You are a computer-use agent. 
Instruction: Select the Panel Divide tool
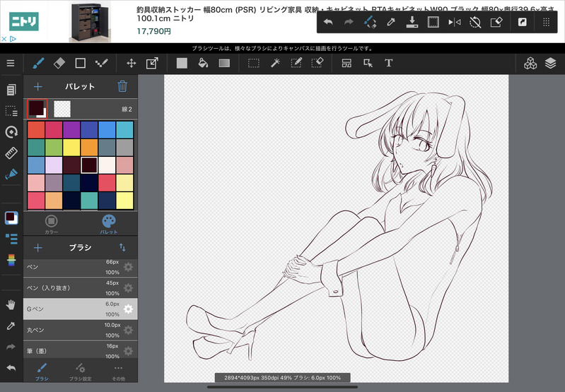pos(346,64)
